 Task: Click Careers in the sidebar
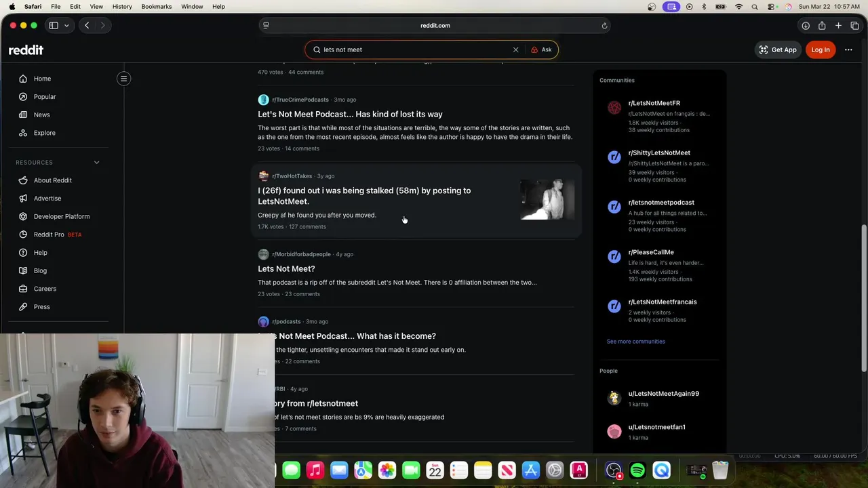[45, 289]
